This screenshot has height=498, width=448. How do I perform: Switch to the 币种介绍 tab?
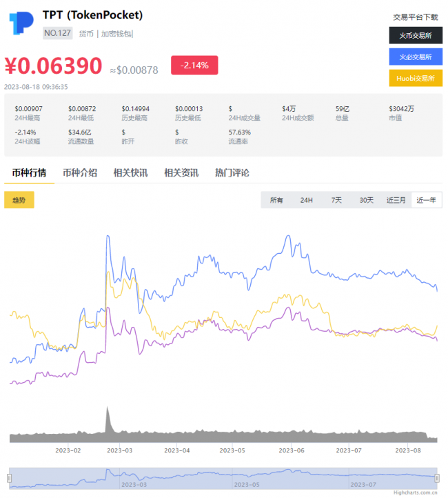[x=80, y=172]
